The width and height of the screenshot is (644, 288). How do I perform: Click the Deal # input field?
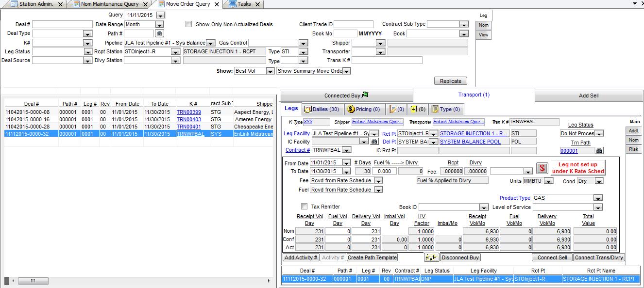click(x=62, y=24)
